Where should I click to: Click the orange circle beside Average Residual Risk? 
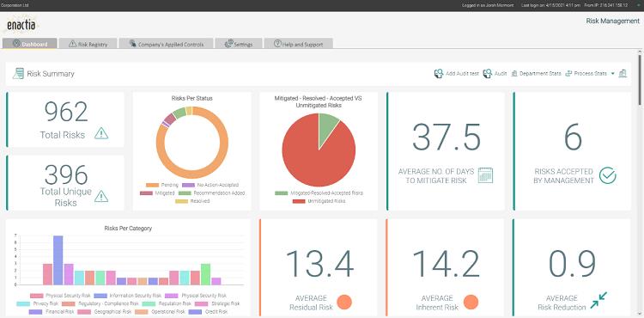point(344,302)
